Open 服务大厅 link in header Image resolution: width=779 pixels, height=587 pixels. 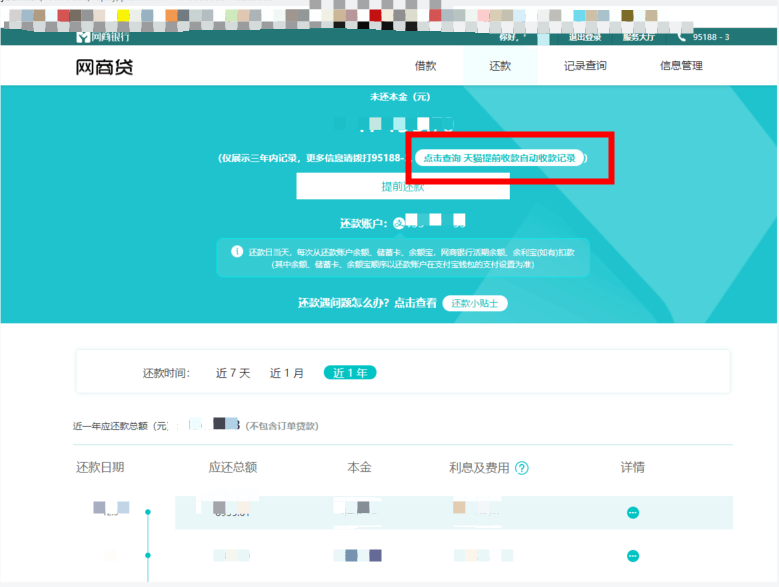pyautogui.click(x=638, y=37)
